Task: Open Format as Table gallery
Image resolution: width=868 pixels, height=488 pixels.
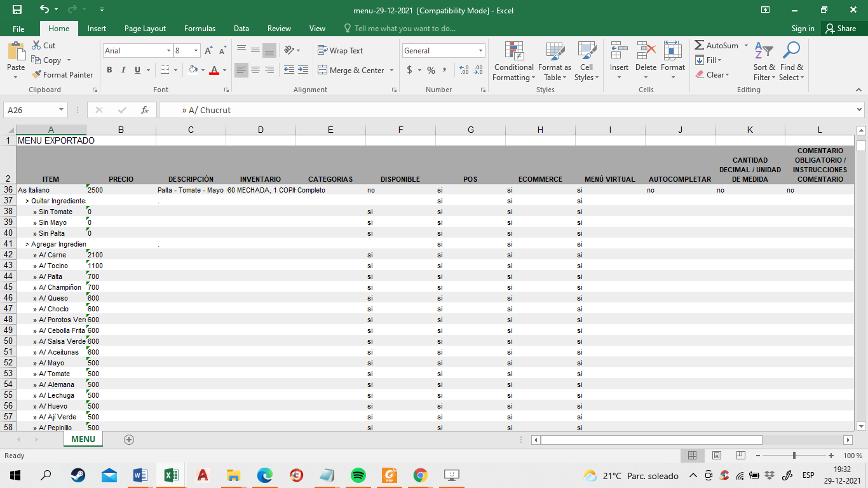Action: pos(554,62)
